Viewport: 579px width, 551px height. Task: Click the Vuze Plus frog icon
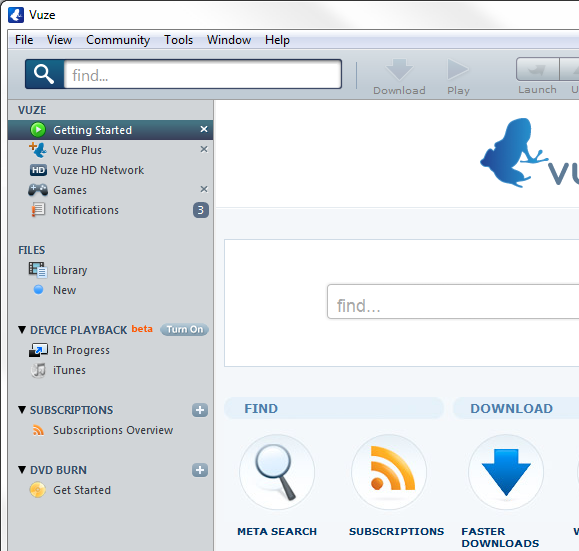pos(38,150)
